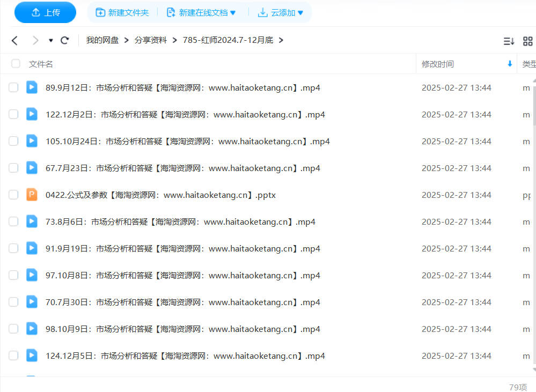Open file 0422.公式及参数 pptx

point(160,195)
